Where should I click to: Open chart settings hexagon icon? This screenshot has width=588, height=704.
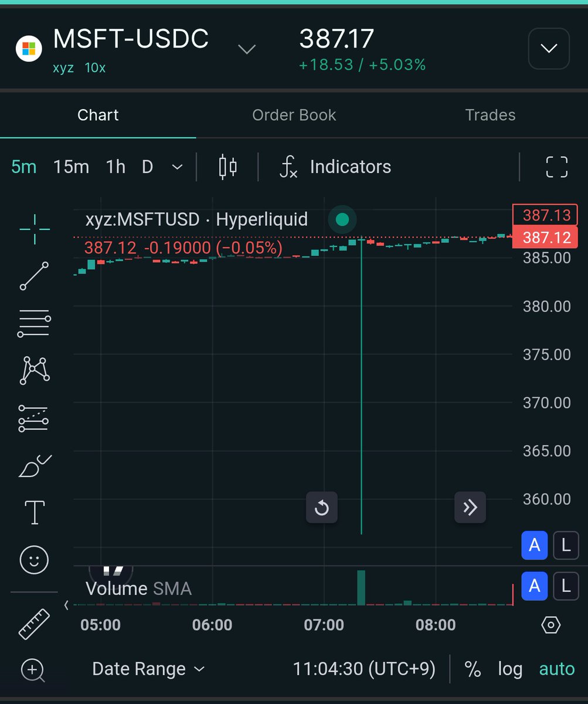(552, 625)
